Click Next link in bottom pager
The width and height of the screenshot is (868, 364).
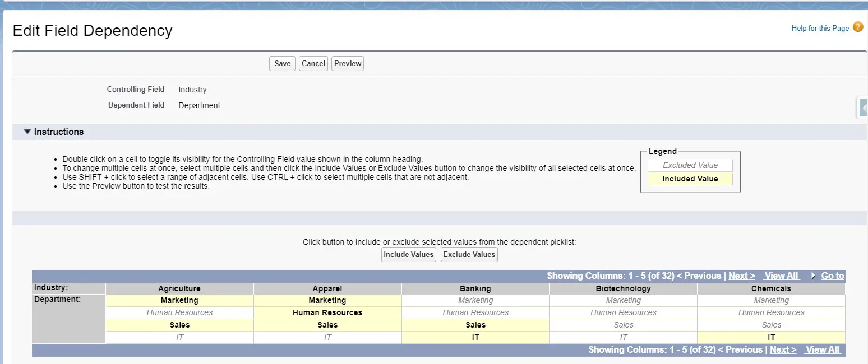[x=783, y=350]
